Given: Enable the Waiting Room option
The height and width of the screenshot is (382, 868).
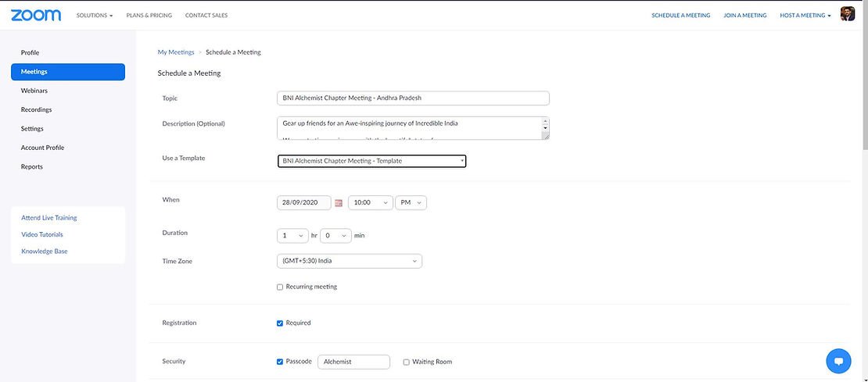Looking at the screenshot, I should (x=406, y=362).
